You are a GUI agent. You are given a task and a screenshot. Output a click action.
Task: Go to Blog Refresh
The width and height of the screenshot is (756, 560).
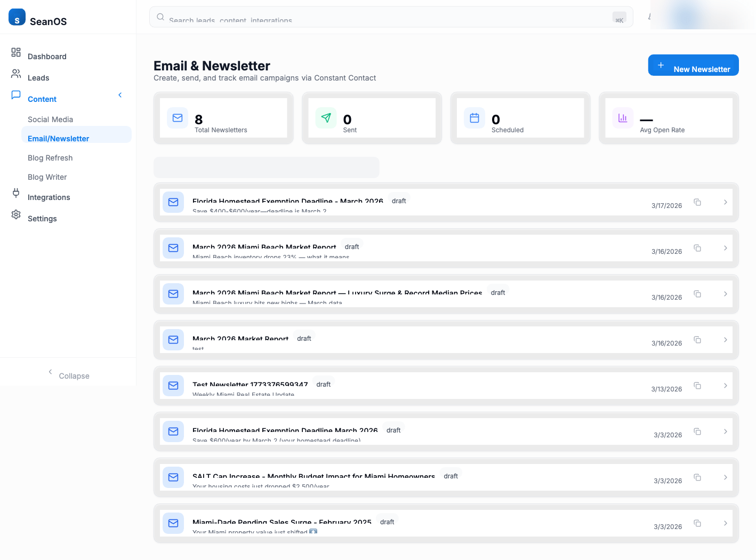50,157
